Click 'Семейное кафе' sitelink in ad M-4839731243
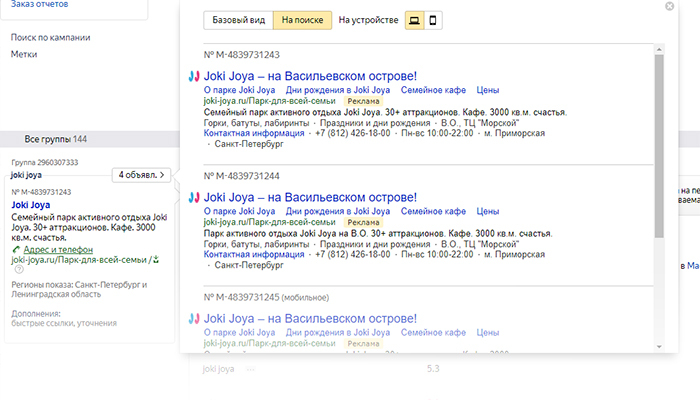 433,90
